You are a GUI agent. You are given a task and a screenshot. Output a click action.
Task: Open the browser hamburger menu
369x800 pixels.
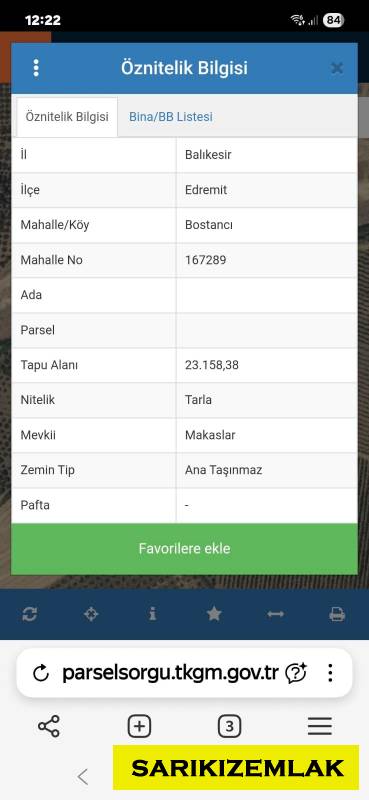point(320,726)
